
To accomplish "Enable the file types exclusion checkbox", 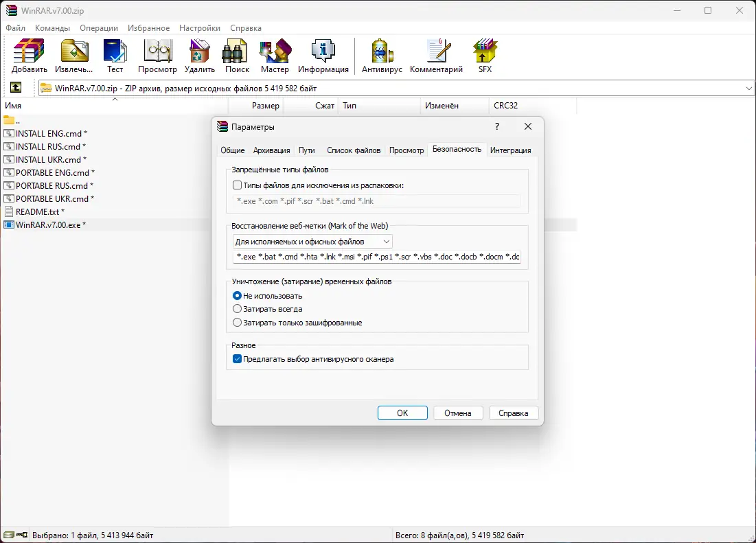I will click(x=237, y=185).
